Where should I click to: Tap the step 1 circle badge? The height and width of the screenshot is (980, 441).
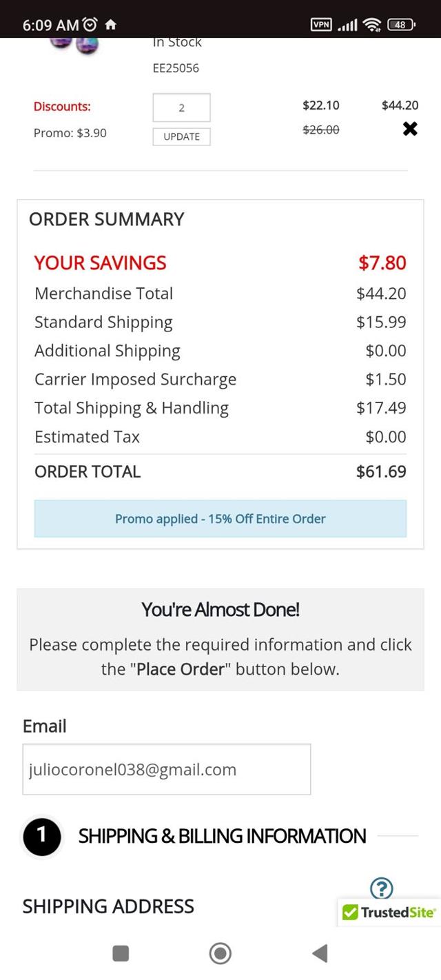coord(41,836)
